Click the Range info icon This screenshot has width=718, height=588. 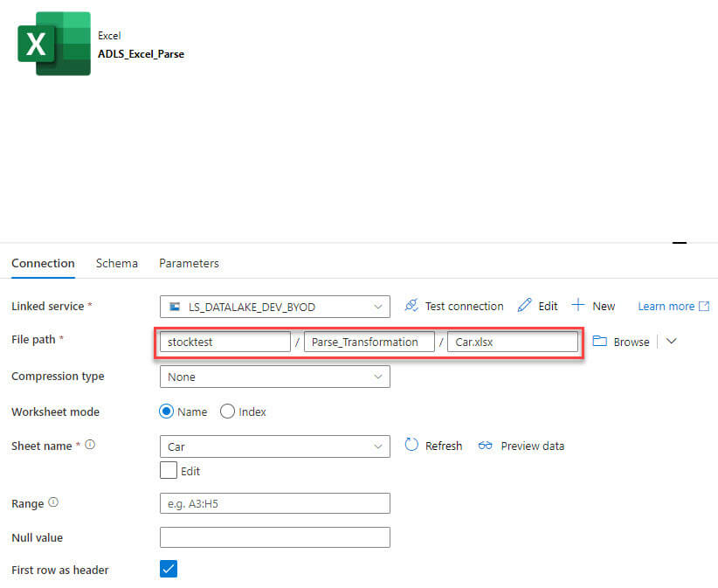[53, 502]
